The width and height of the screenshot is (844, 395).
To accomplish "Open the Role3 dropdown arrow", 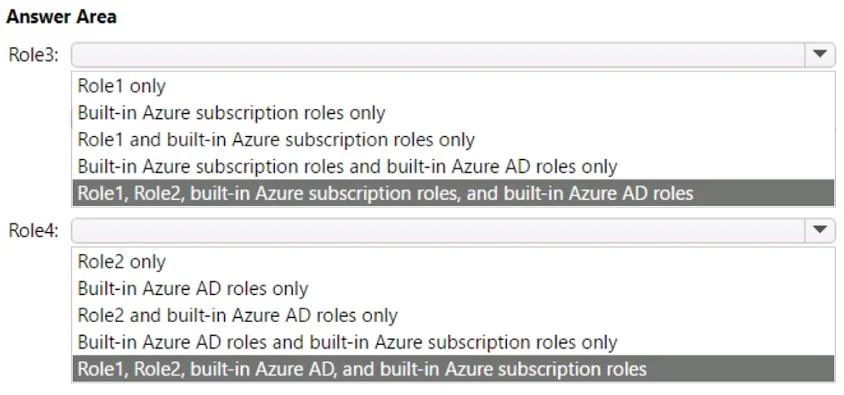I will point(820,54).
